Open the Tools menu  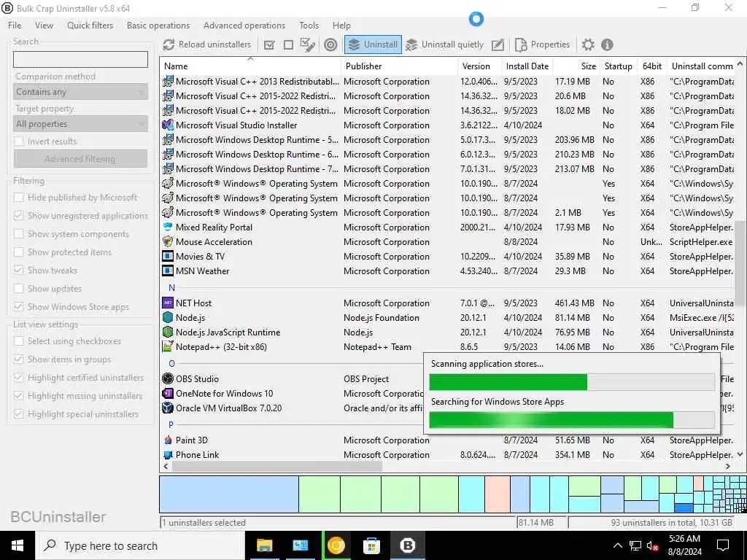click(309, 26)
